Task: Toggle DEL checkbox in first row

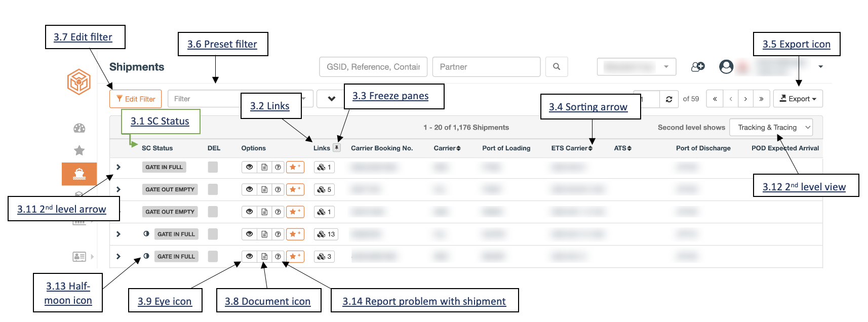Action: click(213, 167)
